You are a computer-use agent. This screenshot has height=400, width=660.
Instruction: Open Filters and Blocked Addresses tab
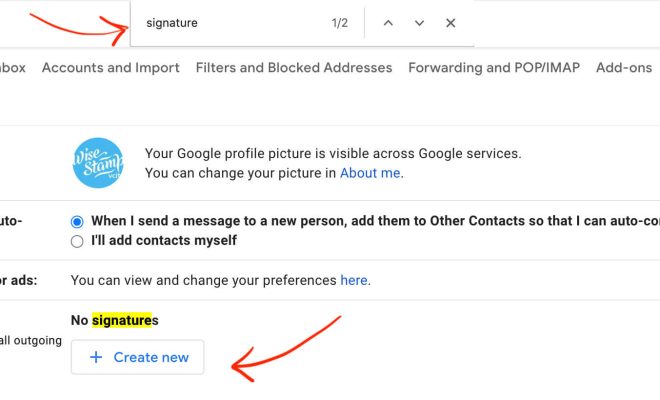click(x=294, y=67)
